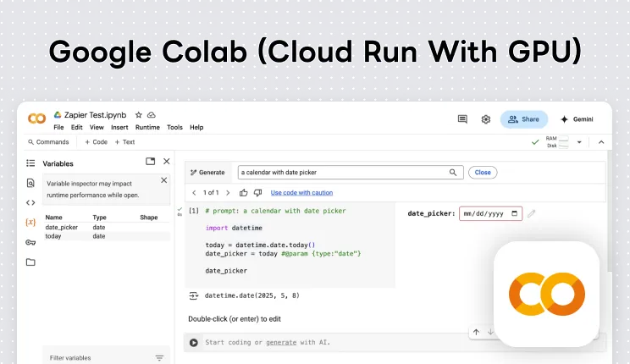The image size is (630, 364).
Task: Open the Gemini assistant
Action: click(577, 119)
